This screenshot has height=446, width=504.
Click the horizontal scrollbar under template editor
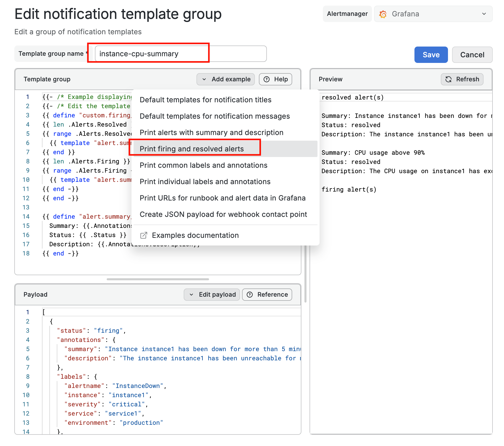158,279
